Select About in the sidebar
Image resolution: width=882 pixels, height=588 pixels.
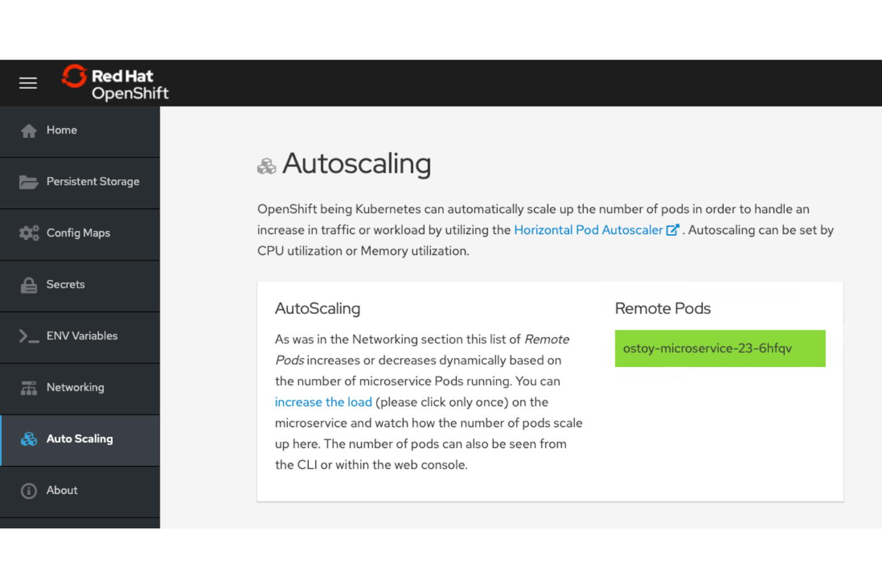(61, 490)
